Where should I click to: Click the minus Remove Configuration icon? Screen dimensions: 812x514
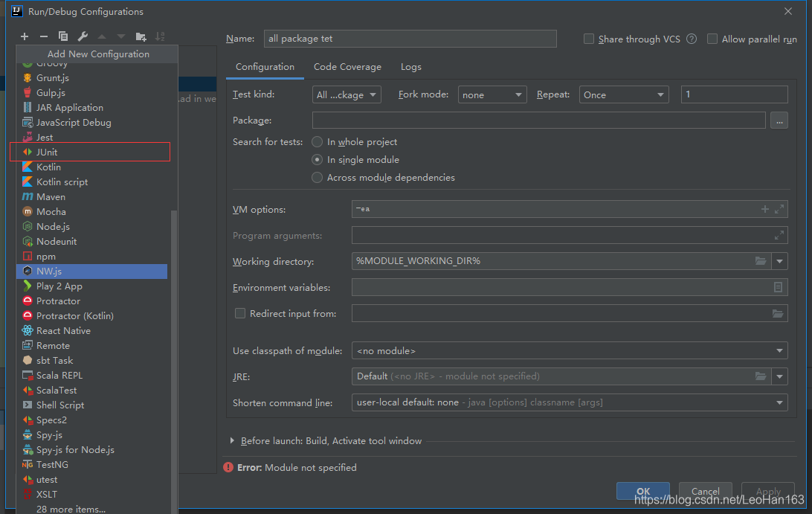coord(43,36)
